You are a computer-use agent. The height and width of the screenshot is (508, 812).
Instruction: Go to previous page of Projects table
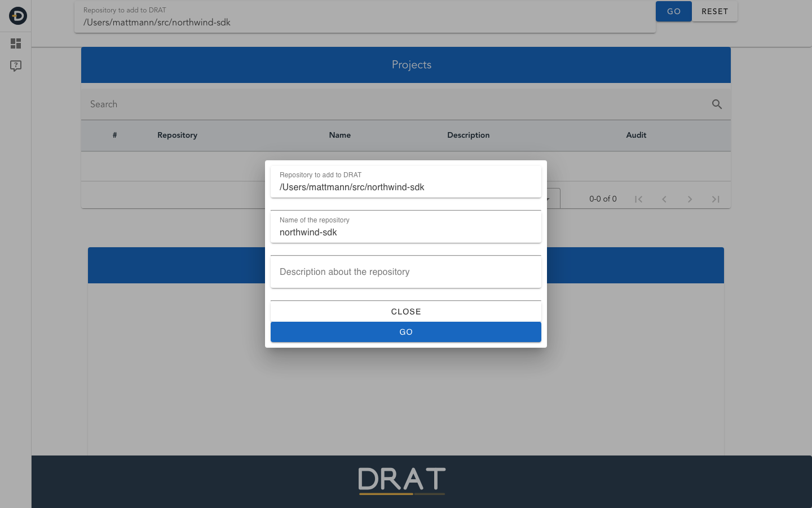[664, 199]
